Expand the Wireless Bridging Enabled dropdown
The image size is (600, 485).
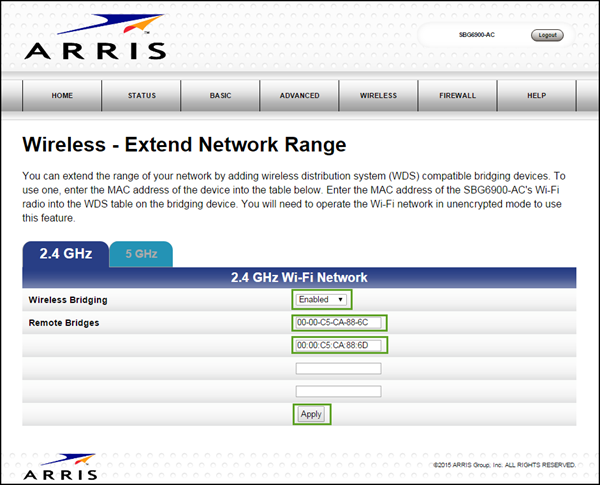tap(322, 299)
